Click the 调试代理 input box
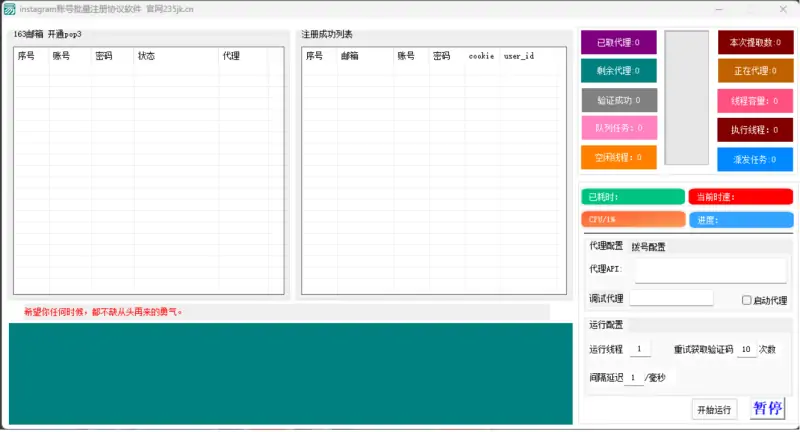 coord(671,298)
